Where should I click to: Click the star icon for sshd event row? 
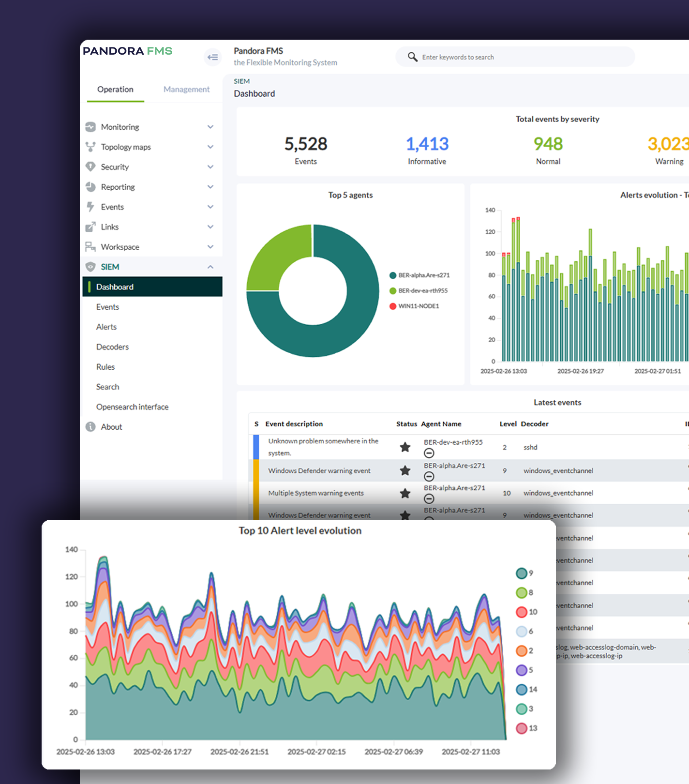click(405, 447)
